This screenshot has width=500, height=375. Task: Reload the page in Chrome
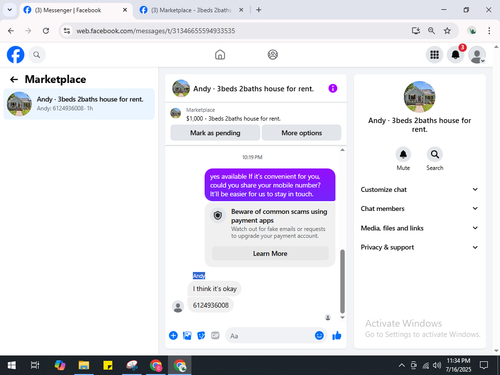[46, 31]
